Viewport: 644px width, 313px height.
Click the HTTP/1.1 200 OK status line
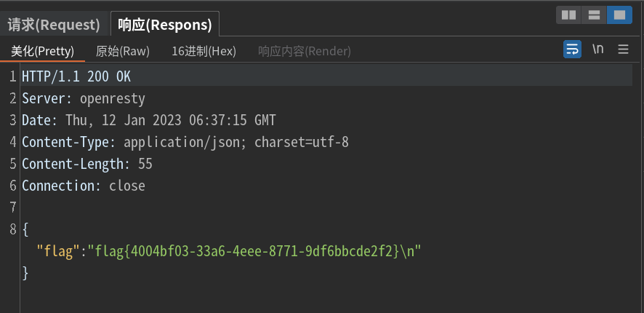point(76,76)
